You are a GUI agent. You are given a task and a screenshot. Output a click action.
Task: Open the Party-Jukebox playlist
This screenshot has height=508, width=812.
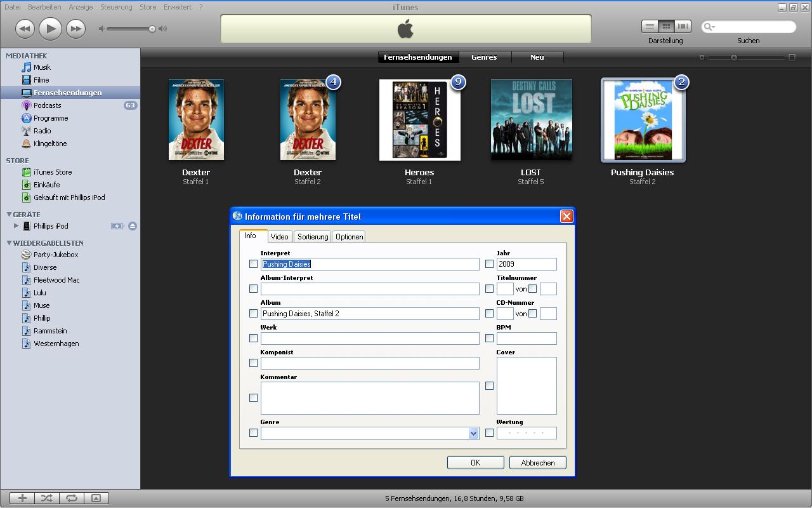[x=56, y=255]
